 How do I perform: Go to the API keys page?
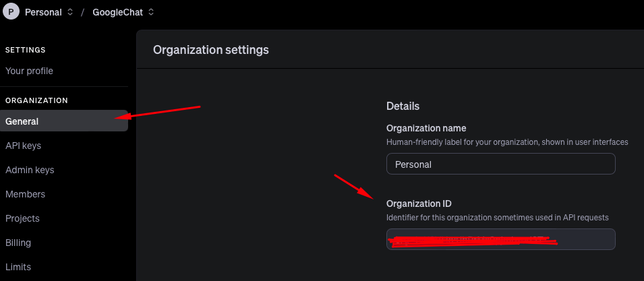pyautogui.click(x=24, y=146)
